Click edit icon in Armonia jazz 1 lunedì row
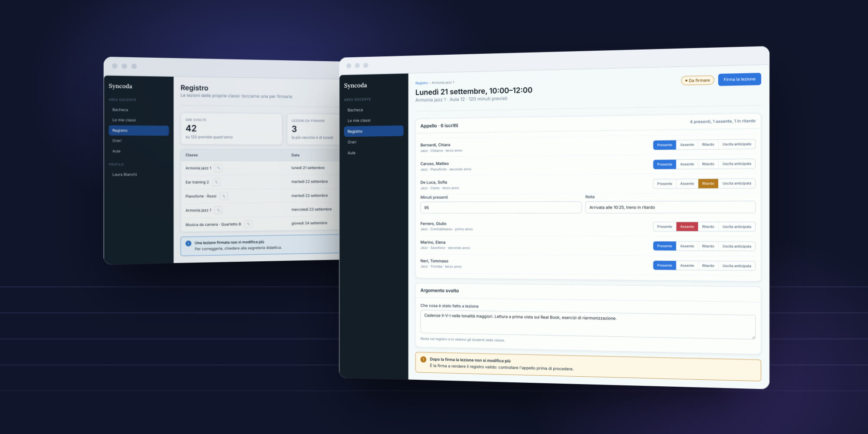Screen dimensions: 868x434 (219, 168)
